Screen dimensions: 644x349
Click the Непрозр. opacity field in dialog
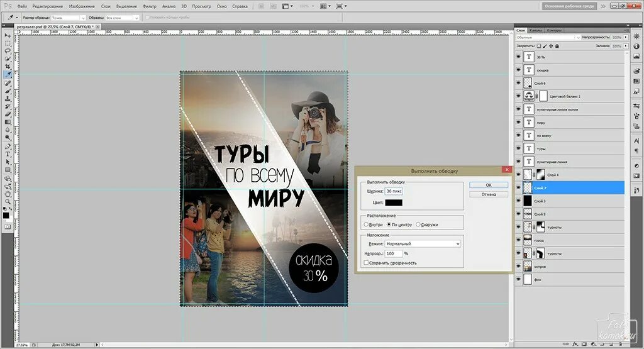tap(394, 253)
